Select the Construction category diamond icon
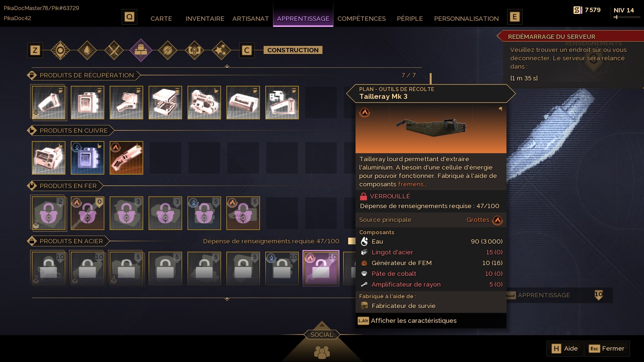Screen dimensions: 644x362 point(141,50)
